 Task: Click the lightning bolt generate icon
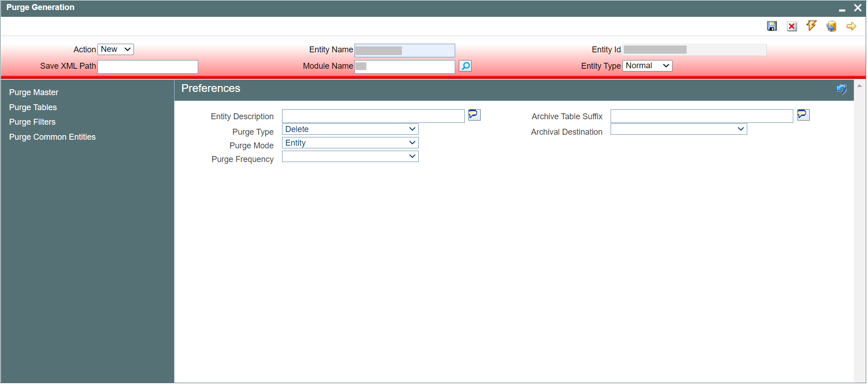[x=812, y=26]
